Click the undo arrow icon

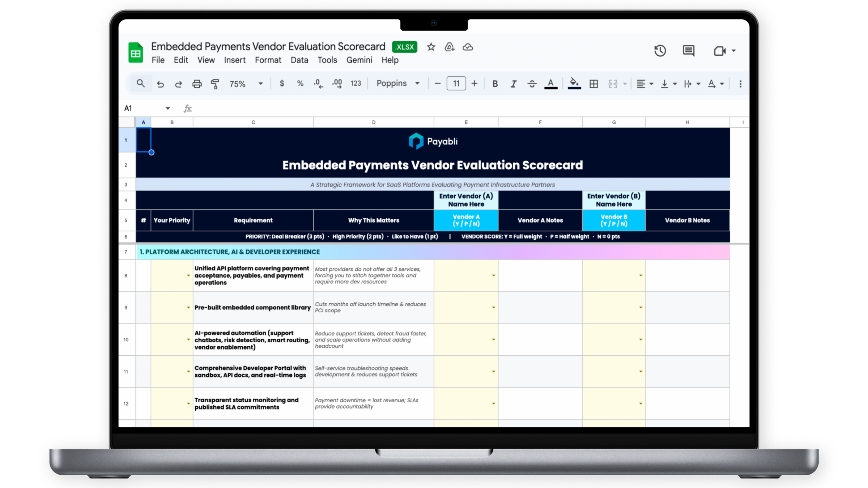click(160, 84)
